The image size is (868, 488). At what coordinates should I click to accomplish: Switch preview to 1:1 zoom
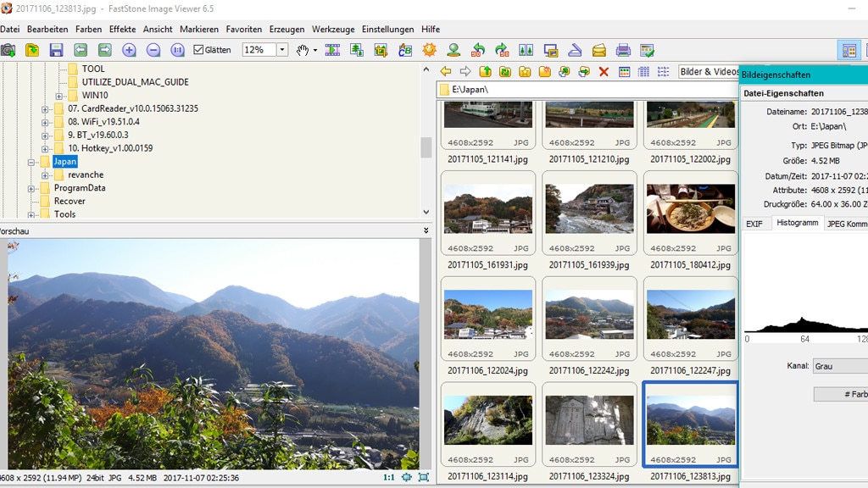[x=388, y=477]
